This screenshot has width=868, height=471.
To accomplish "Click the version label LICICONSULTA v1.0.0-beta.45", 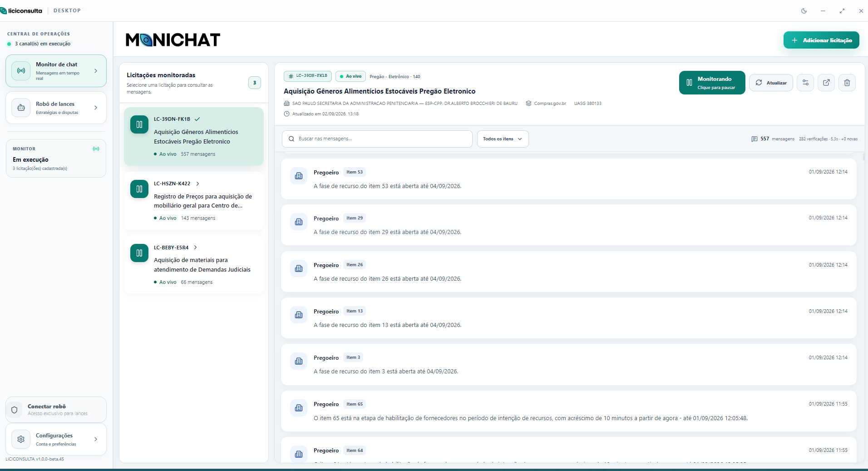I will (35, 459).
